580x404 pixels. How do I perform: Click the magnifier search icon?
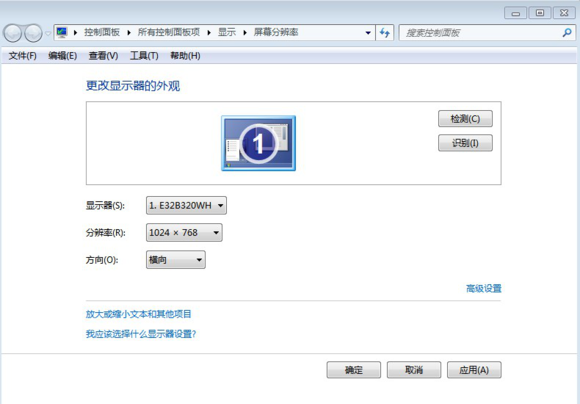[x=567, y=33]
